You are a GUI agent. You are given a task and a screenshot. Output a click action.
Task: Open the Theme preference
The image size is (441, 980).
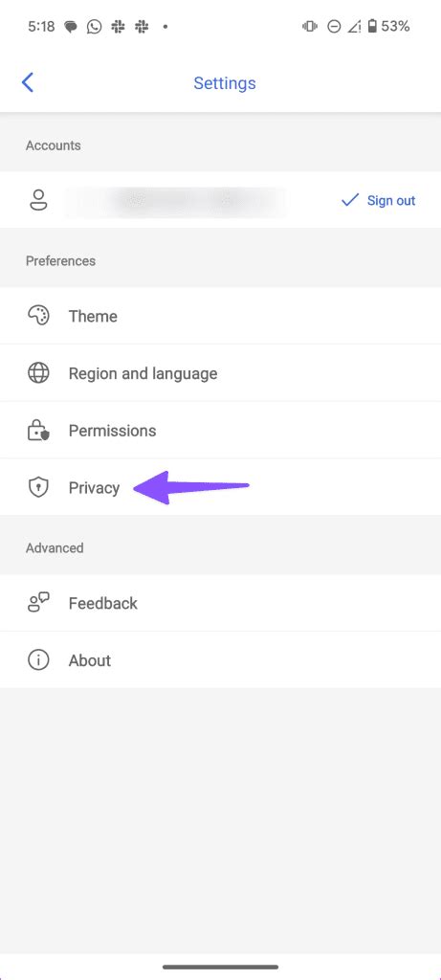220,316
